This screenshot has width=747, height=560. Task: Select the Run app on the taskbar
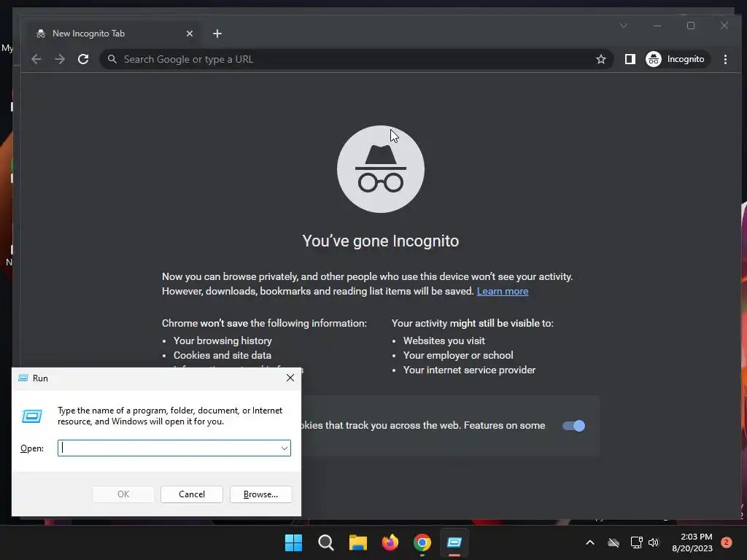tap(454, 542)
